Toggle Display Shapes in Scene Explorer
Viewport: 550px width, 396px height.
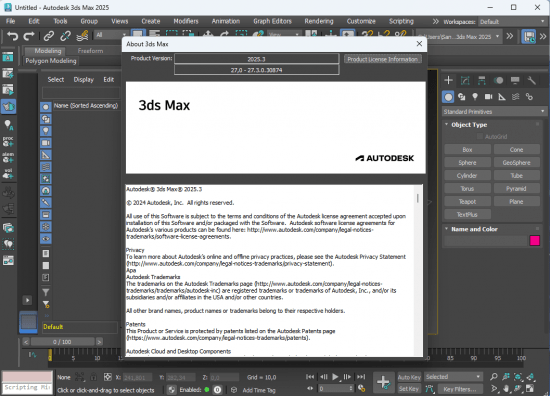[x=46, y=119]
